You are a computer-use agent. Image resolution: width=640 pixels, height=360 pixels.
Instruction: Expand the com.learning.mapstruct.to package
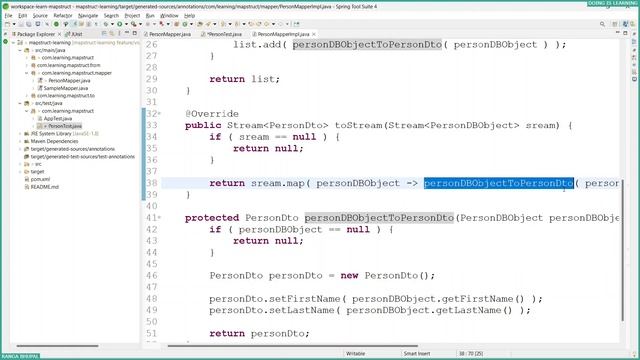point(27,96)
